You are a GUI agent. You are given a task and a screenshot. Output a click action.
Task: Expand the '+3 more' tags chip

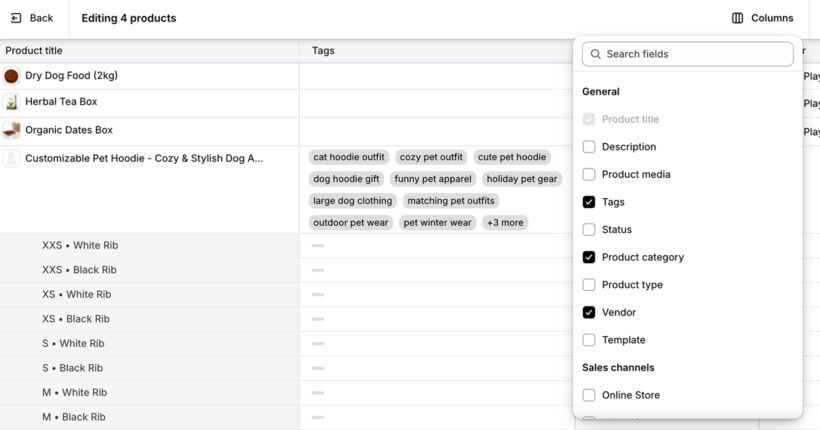click(505, 223)
